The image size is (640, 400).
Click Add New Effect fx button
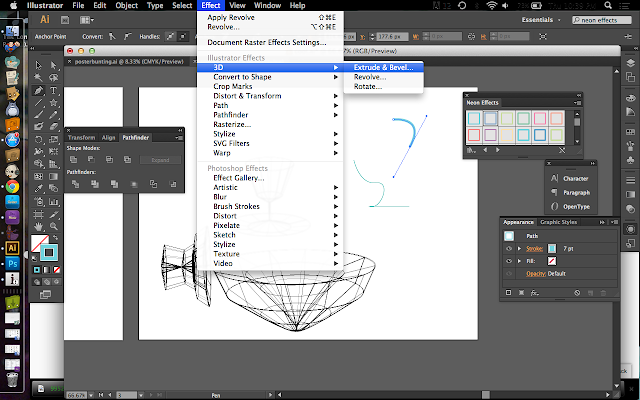pos(534,293)
